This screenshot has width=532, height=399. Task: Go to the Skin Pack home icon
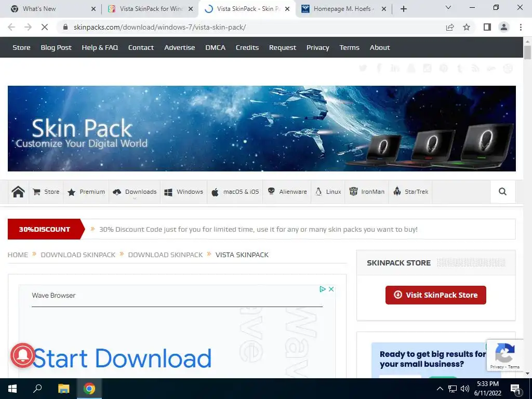click(x=18, y=192)
